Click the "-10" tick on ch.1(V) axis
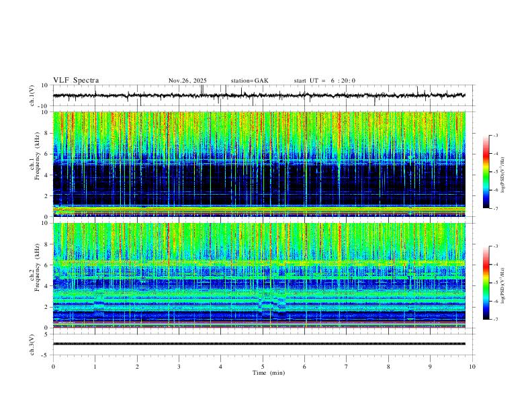 44,106
